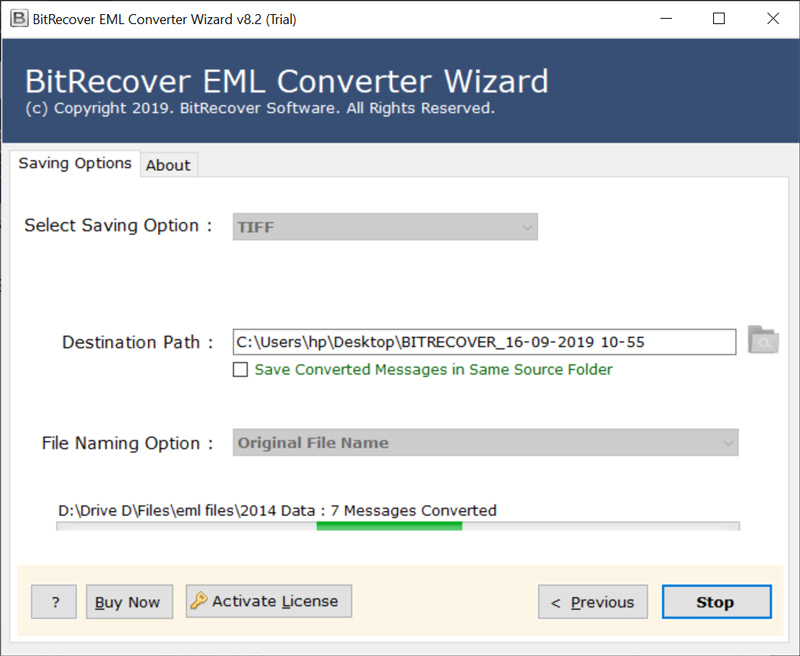Maximize the window
Screen dimensions: 800x656
[x=719, y=19]
